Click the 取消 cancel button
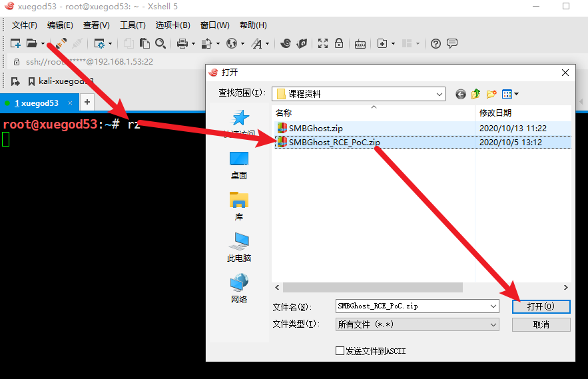This screenshot has height=379, width=588. tap(541, 324)
